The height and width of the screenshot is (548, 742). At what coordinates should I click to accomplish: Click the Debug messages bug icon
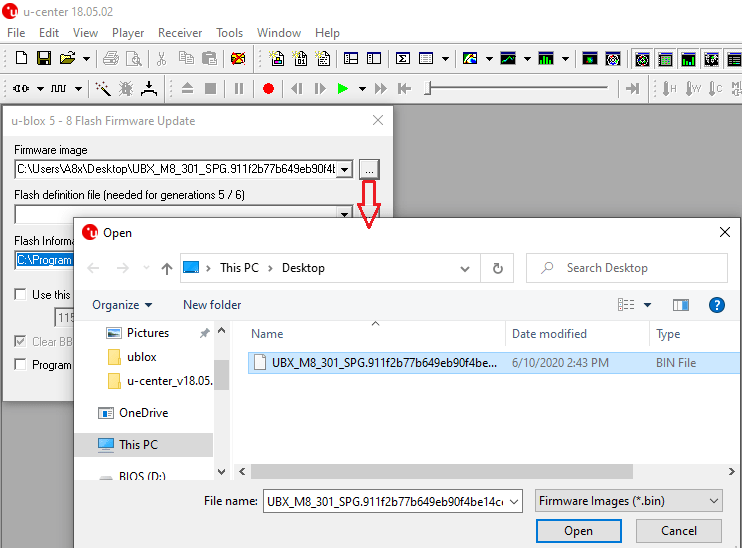click(126, 88)
